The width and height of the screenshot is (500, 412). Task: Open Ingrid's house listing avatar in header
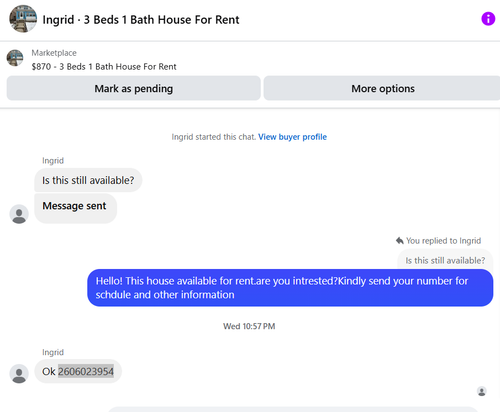click(23, 19)
